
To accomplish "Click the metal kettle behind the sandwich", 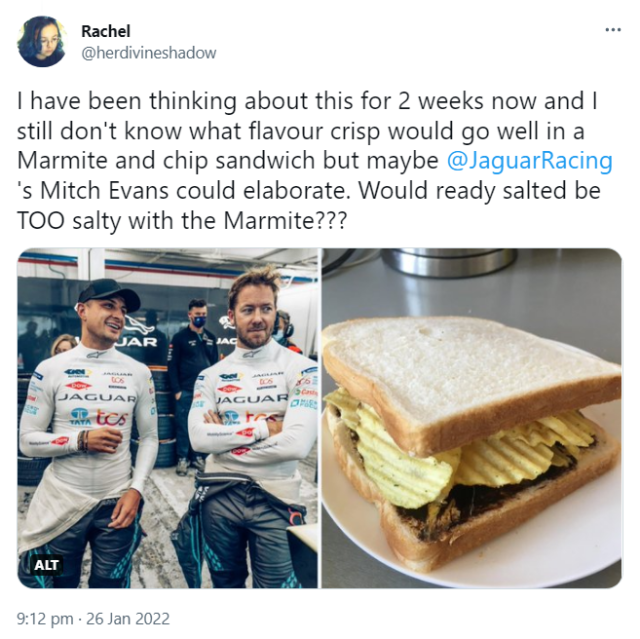I will coord(449,263).
